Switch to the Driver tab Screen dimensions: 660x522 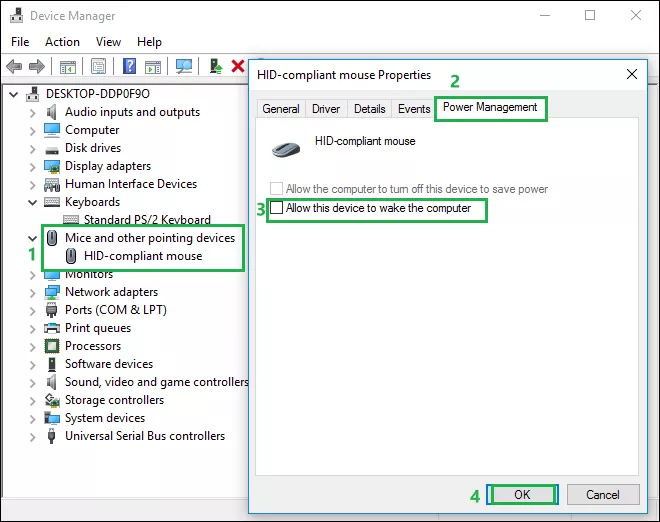pyautogui.click(x=326, y=109)
